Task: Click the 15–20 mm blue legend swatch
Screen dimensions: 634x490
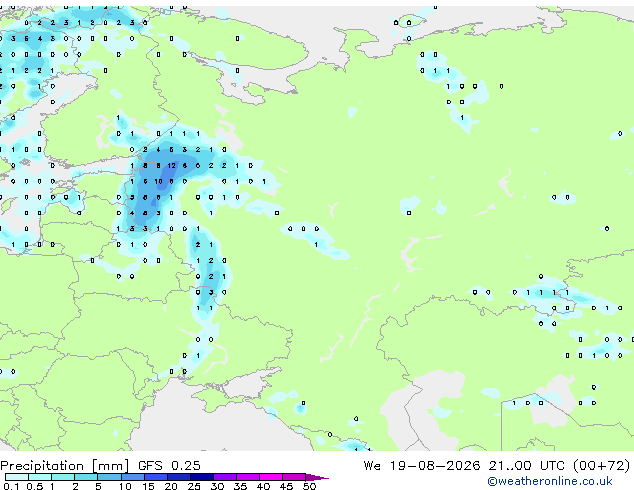Action: coord(155,477)
